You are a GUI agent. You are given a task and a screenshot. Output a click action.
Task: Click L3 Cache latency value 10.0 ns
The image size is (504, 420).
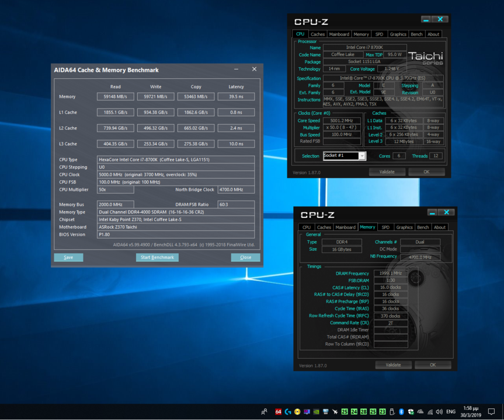click(x=236, y=143)
